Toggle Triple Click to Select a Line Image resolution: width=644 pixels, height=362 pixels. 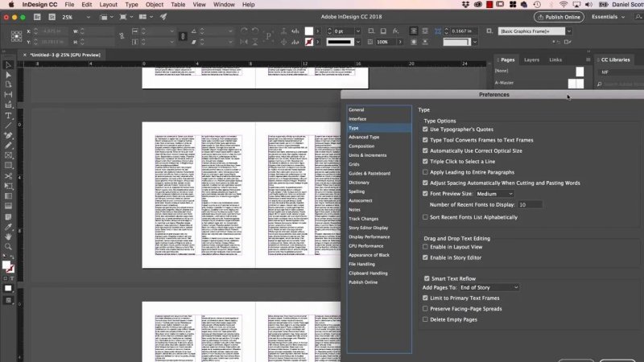(425, 162)
